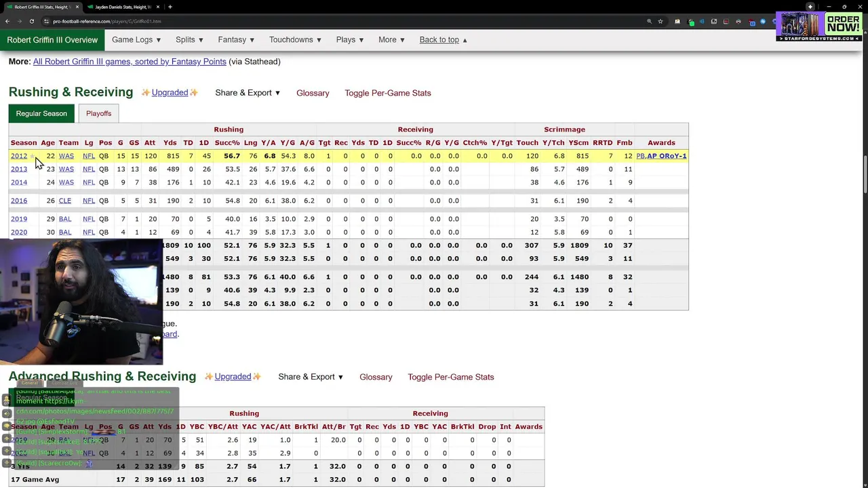
Task: Select the Regular Season tab
Action: pos(41,113)
